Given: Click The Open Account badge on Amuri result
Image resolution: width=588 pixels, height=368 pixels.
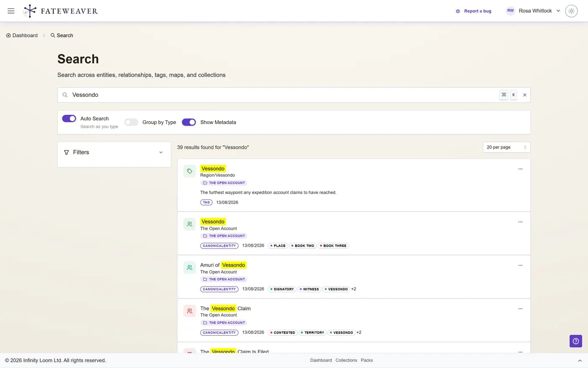Looking at the screenshot, I should coord(224,279).
